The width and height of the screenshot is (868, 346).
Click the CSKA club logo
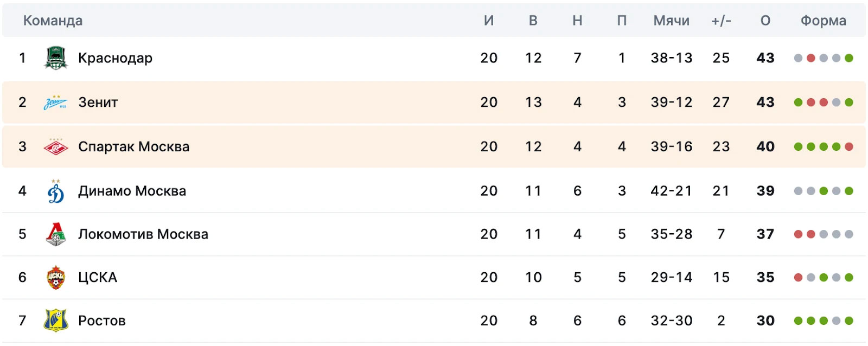tap(56, 278)
